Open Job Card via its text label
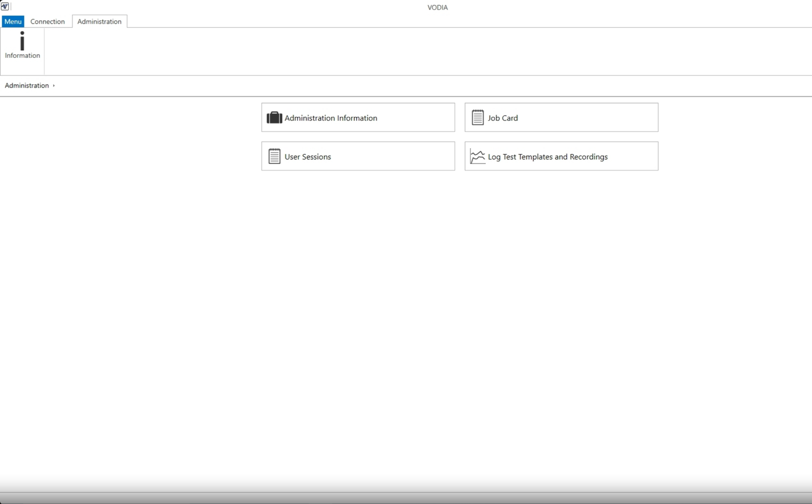Screen dimensions: 812x504 click(502, 118)
